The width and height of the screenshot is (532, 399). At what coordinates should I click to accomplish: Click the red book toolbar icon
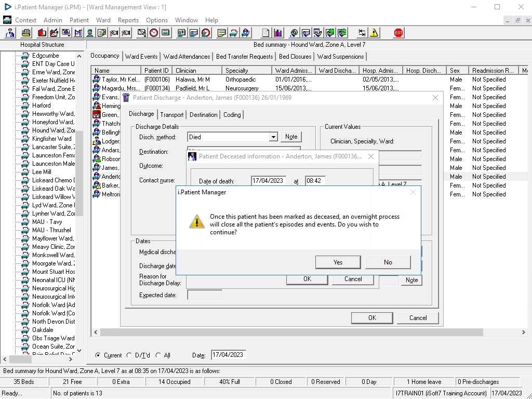[x=42, y=33]
